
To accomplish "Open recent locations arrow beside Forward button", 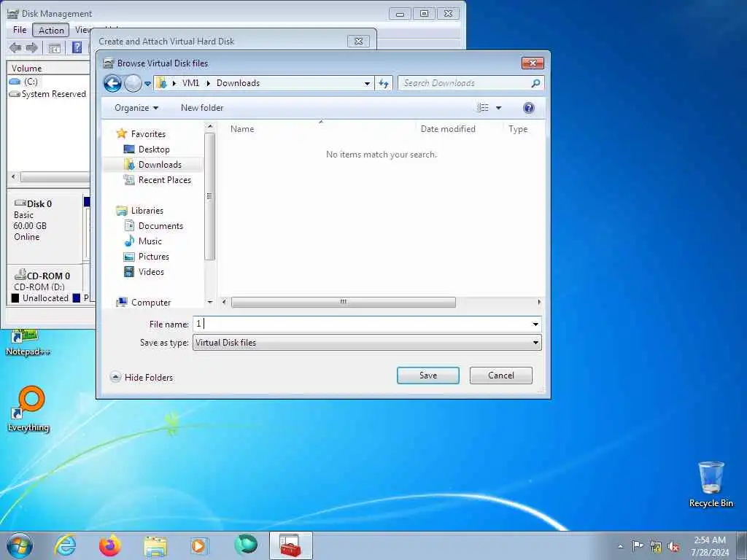I will tap(147, 84).
